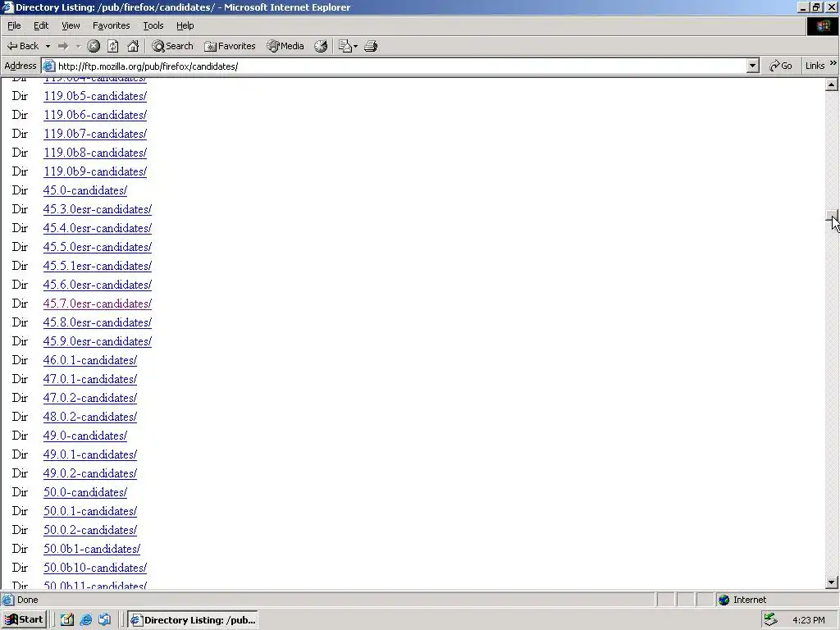Open the View menu
840x630 pixels.
71,25
